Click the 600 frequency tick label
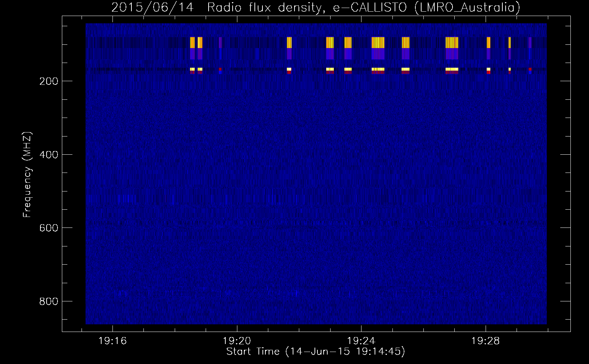Viewport: 589px width, 364px height. [x=49, y=228]
